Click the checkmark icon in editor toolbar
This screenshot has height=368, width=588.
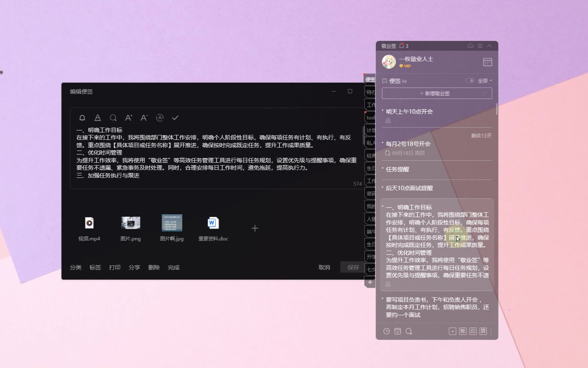coord(175,118)
